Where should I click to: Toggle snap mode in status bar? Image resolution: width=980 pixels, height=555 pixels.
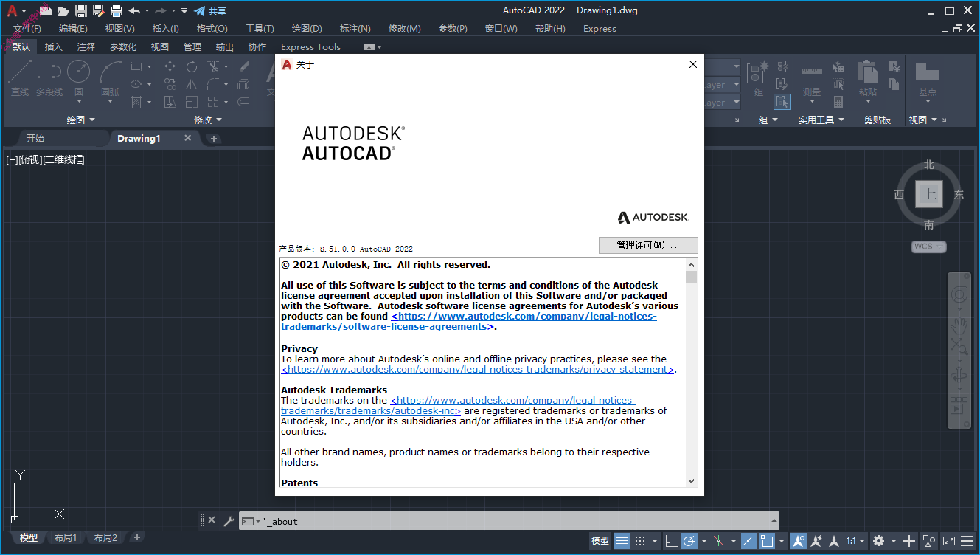click(640, 540)
